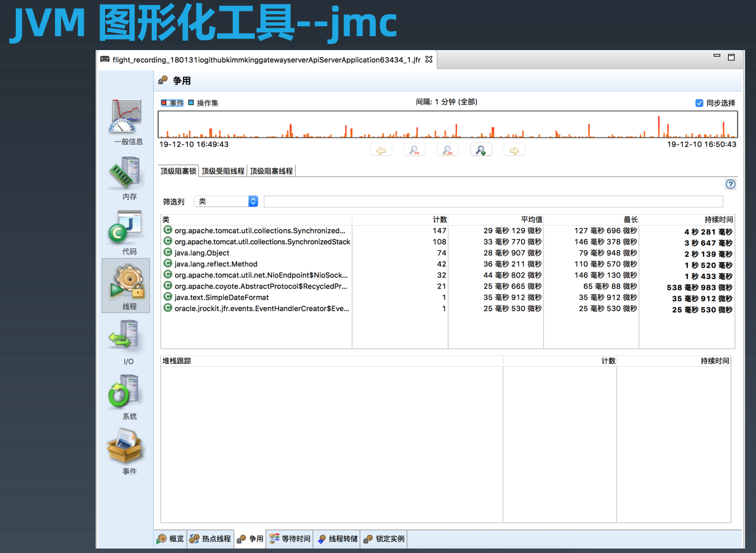Select the 争用 contention bottom tab
This screenshot has height=553, width=756.
click(x=250, y=539)
